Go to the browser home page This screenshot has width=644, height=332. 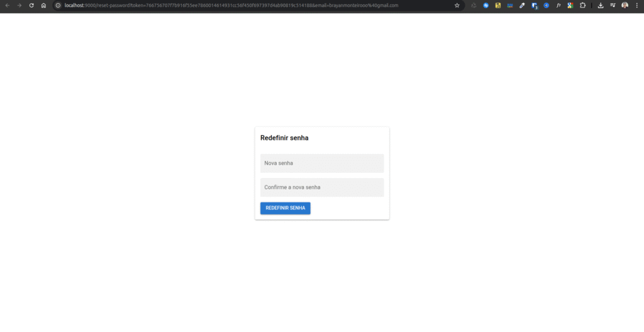(43, 5)
